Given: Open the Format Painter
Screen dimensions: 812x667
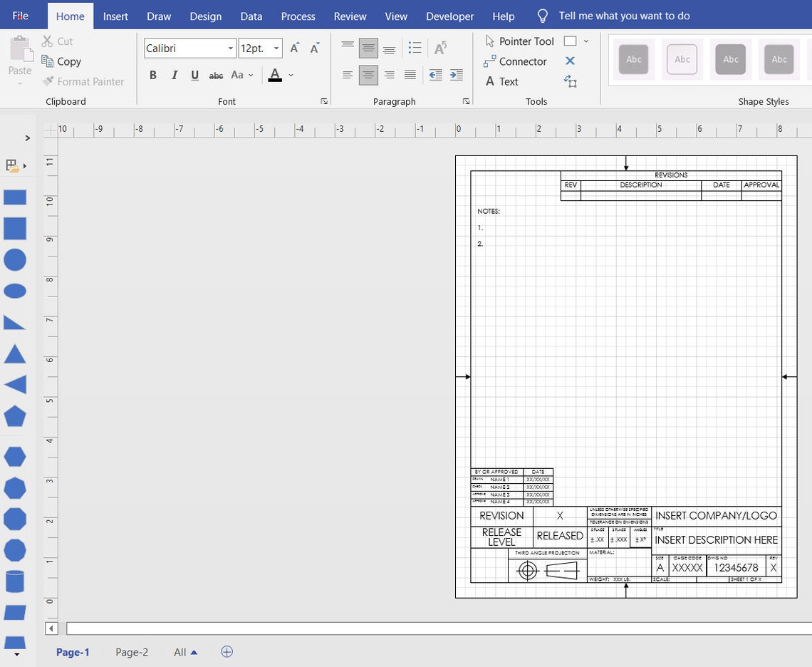Looking at the screenshot, I should point(83,81).
